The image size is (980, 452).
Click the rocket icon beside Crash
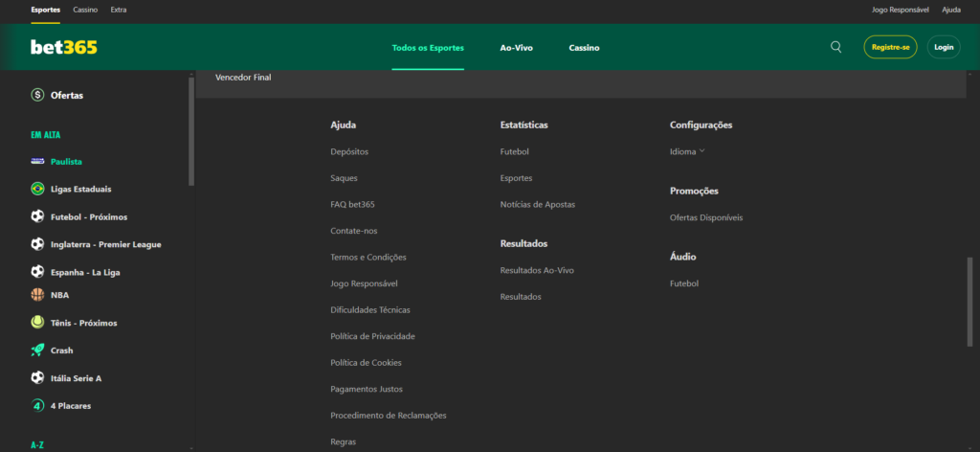coord(37,350)
